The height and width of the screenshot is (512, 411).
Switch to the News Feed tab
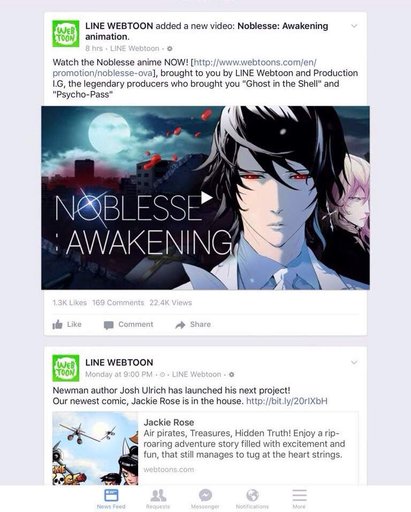pos(111,499)
